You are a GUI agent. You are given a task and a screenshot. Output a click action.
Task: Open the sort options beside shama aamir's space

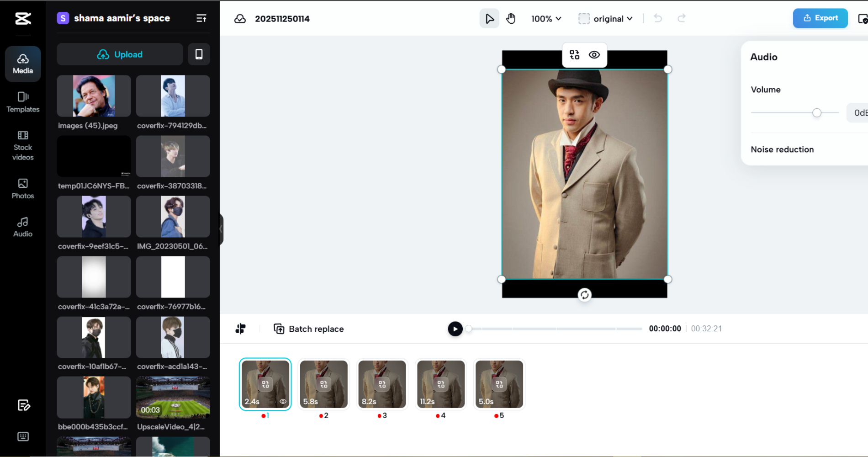click(201, 18)
